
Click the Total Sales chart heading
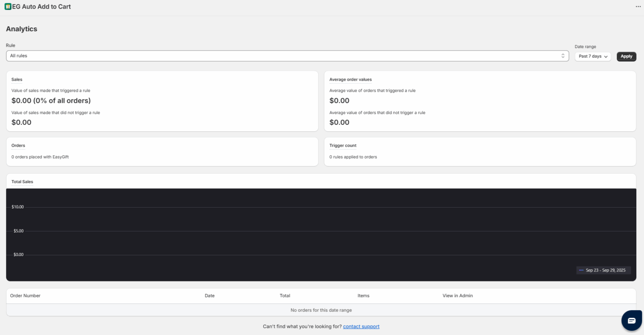click(22, 182)
